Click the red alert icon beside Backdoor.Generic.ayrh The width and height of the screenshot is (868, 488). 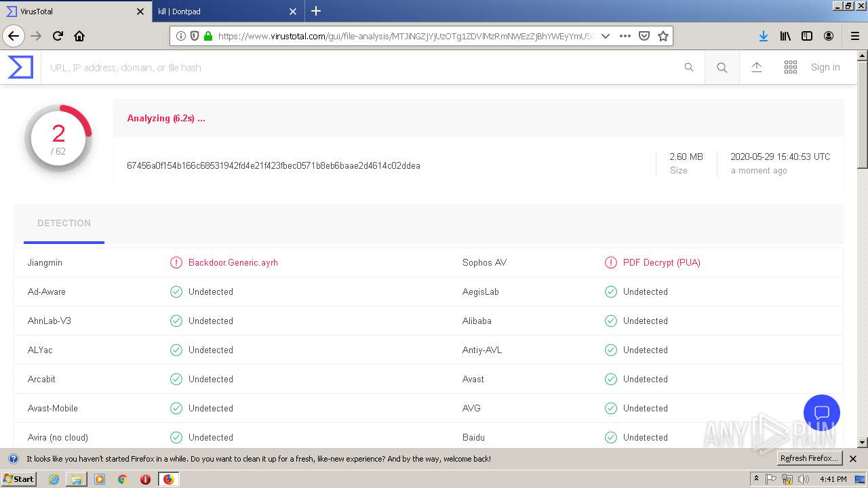click(176, 262)
